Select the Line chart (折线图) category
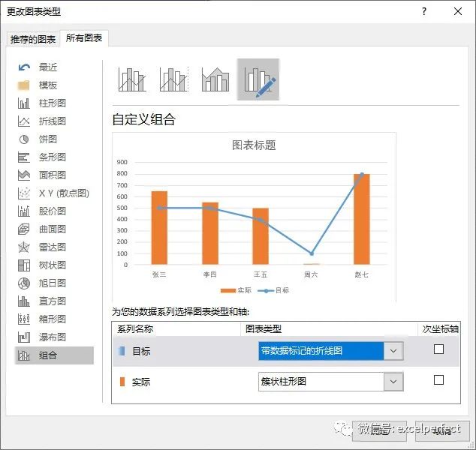The image size is (476, 450). pos(53,121)
